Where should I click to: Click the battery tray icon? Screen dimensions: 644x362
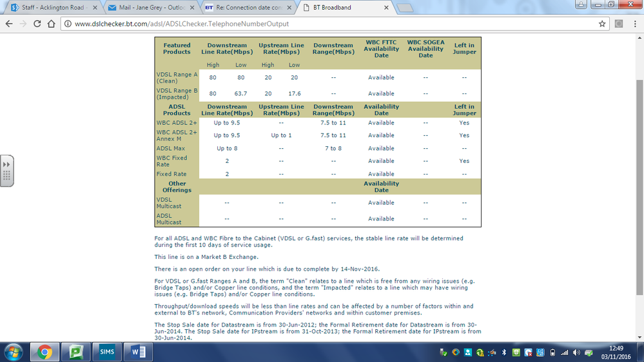coord(552,352)
